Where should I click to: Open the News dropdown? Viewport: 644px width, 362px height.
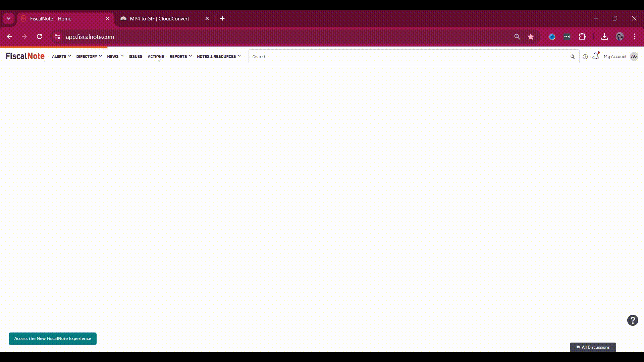[115, 56]
